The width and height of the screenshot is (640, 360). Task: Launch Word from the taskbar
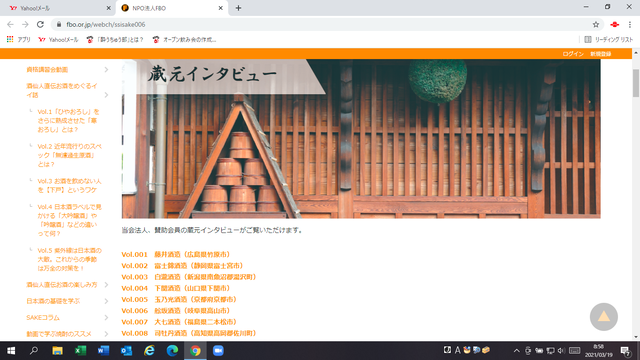coord(103,351)
